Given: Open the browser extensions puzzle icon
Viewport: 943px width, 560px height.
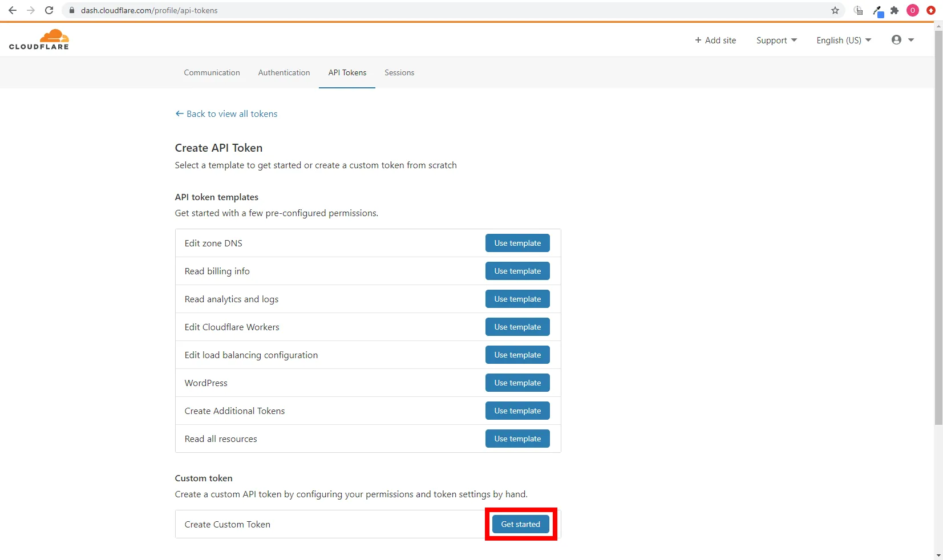Looking at the screenshot, I should 895,10.
